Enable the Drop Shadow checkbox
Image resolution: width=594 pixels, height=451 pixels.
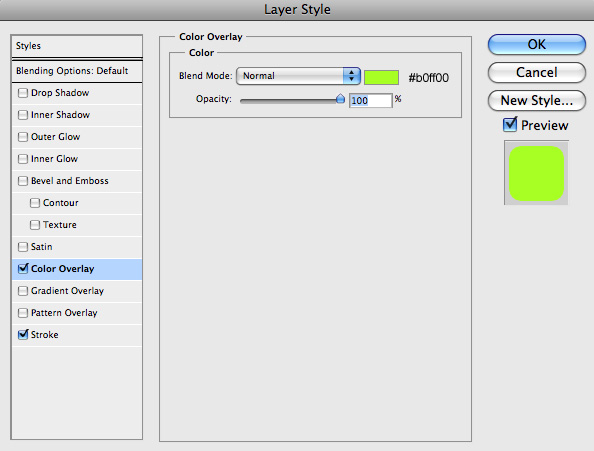[x=23, y=93]
